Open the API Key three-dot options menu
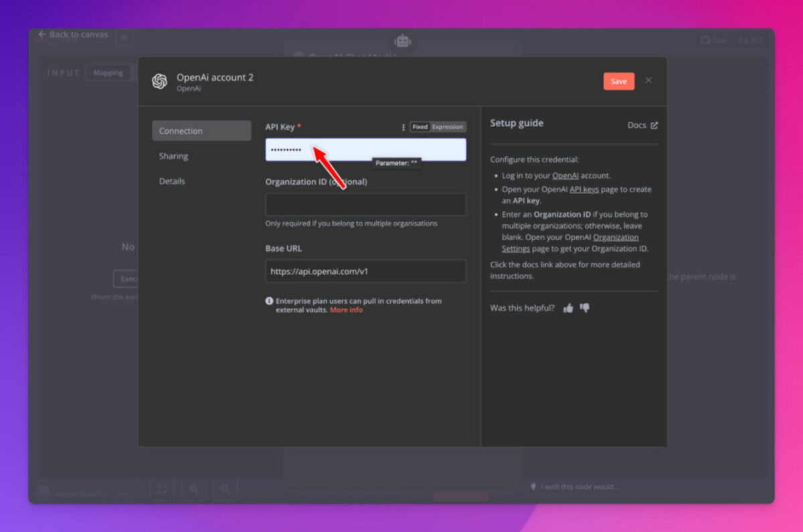 (403, 127)
